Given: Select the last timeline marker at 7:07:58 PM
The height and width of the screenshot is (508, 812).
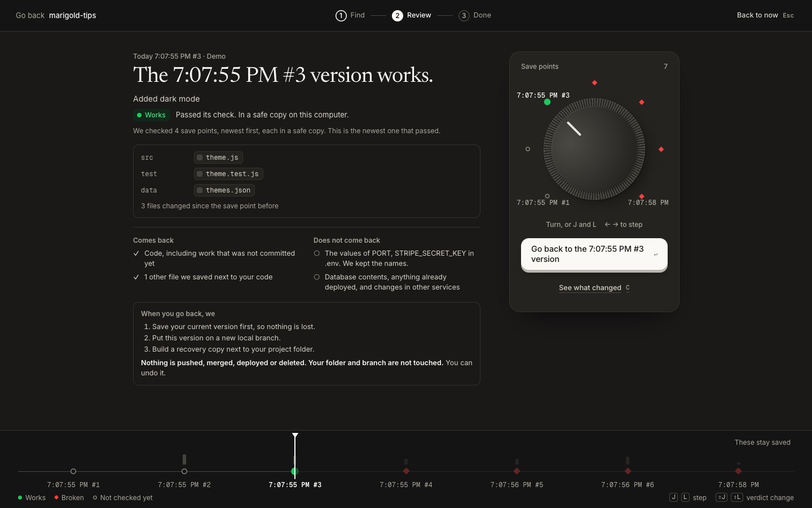Looking at the screenshot, I should point(739,471).
